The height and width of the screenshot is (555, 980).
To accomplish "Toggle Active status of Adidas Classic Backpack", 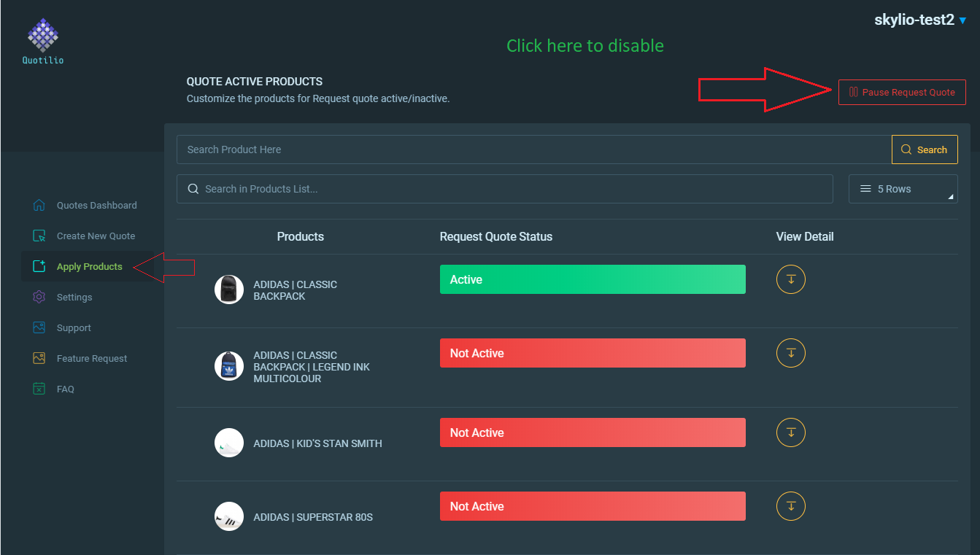I will click(x=593, y=279).
